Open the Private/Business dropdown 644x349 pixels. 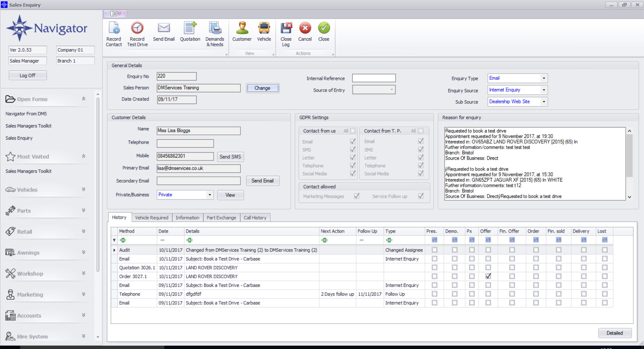(210, 195)
